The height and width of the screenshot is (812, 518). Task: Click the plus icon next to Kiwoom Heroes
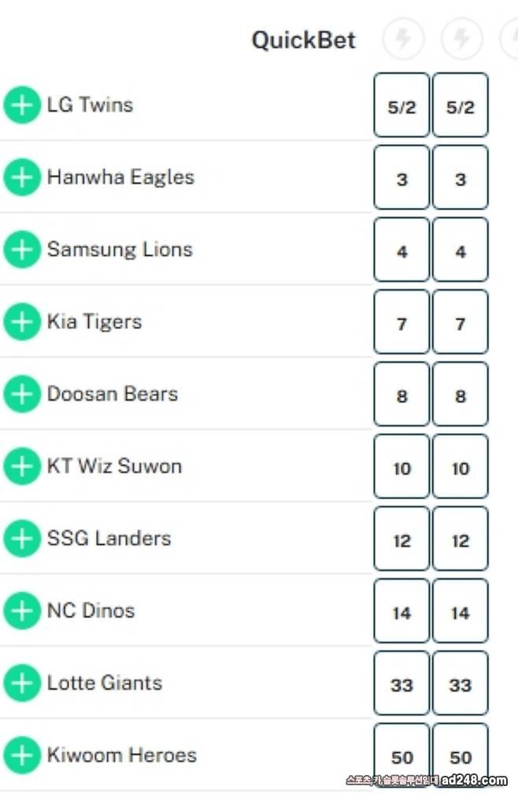[22, 755]
